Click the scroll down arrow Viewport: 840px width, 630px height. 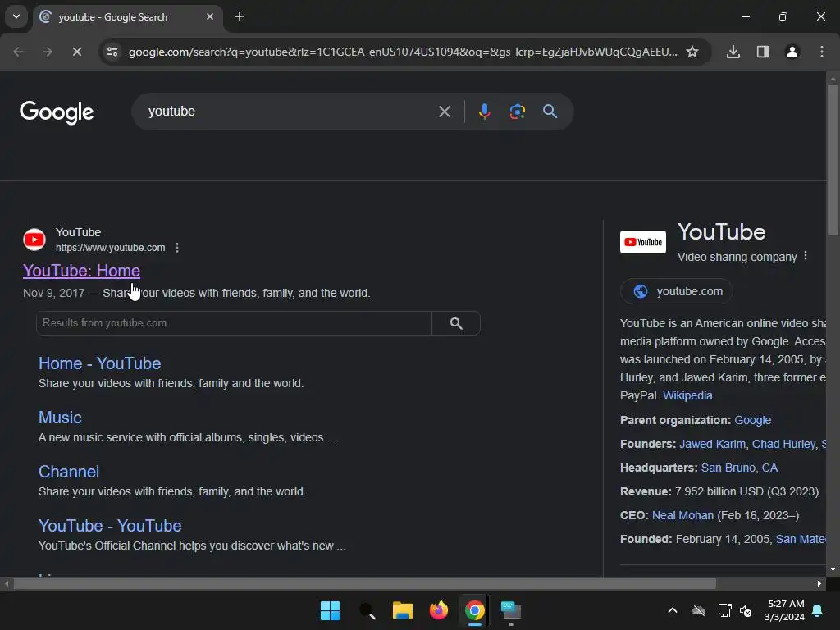833,569
